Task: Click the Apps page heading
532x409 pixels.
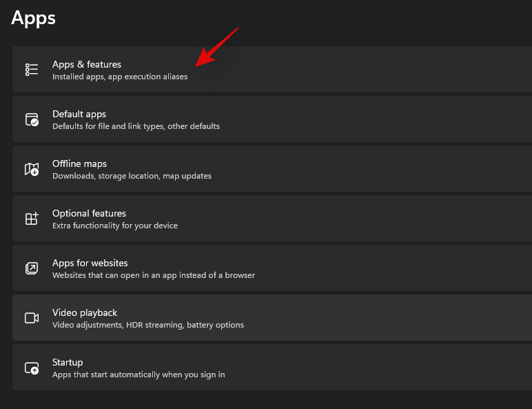Action: tap(33, 19)
